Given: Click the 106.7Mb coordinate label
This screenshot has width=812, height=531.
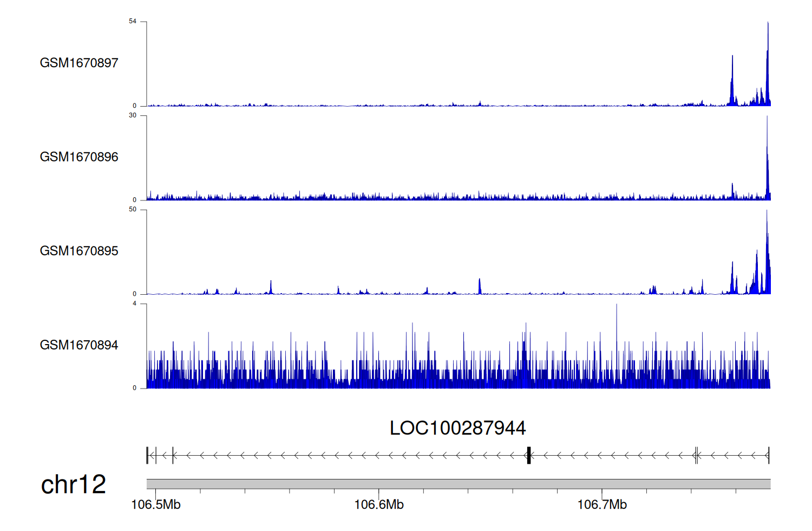Looking at the screenshot, I should tap(602, 505).
